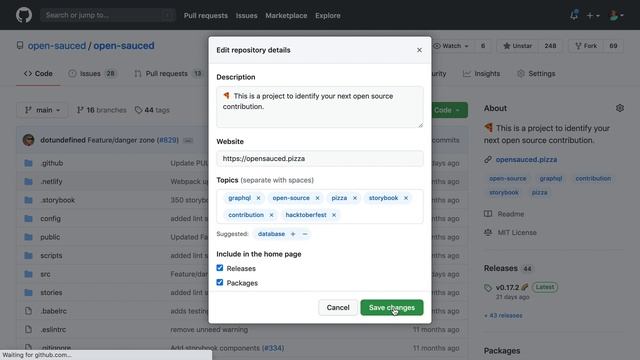Open the .eslintrc file
640x360 pixels.
pyautogui.click(x=53, y=329)
